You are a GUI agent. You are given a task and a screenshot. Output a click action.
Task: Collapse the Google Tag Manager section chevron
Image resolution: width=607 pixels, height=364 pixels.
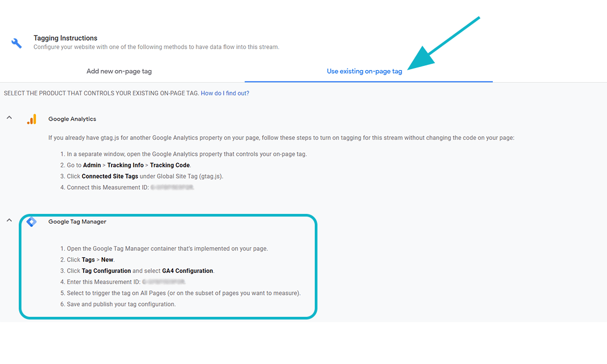tap(9, 220)
